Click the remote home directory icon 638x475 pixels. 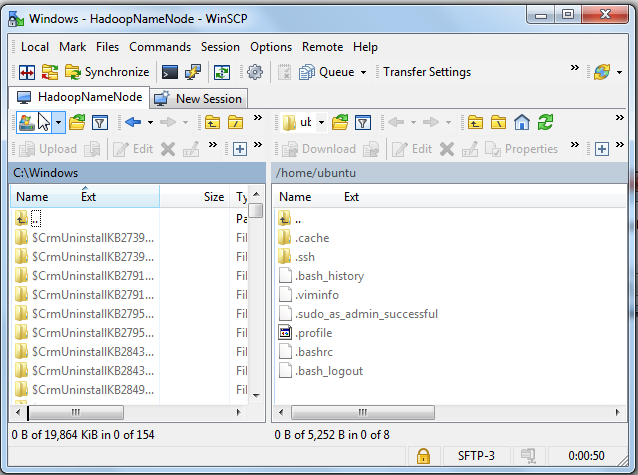tap(521, 122)
